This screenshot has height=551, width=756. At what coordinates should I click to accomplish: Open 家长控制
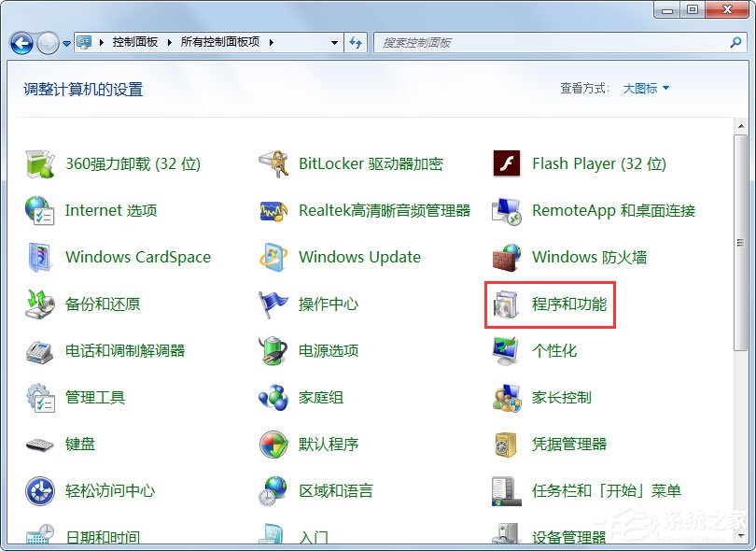tap(560, 397)
